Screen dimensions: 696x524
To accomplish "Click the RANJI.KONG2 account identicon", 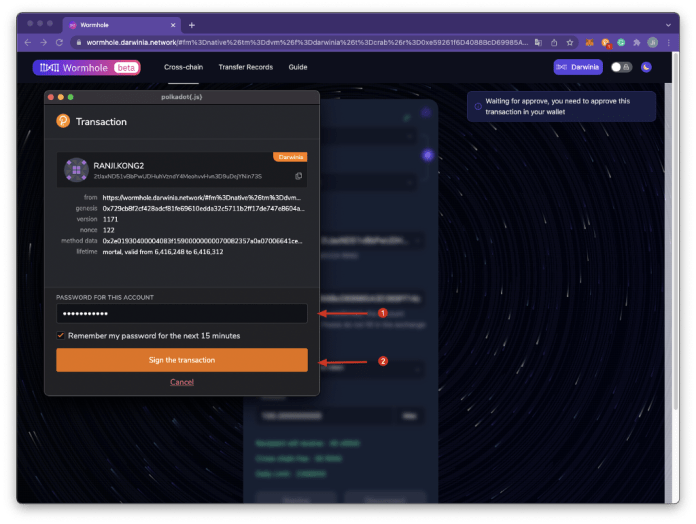I will pos(76,169).
